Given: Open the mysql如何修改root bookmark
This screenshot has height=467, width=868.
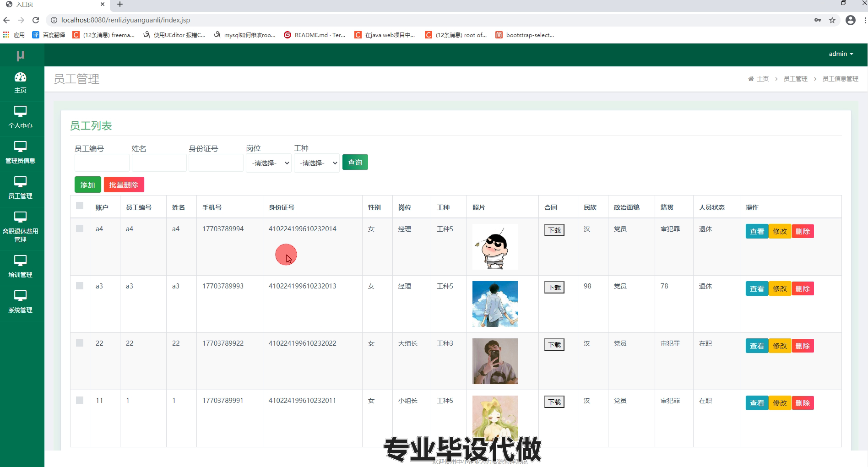Looking at the screenshot, I should click(x=244, y=35).
